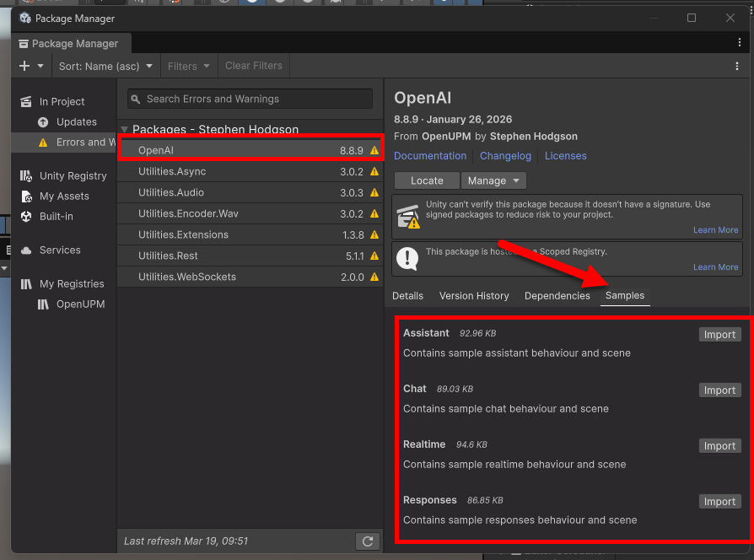
Task: Click warning icon on OpenAI row
Action: click(x=374, y=150)
